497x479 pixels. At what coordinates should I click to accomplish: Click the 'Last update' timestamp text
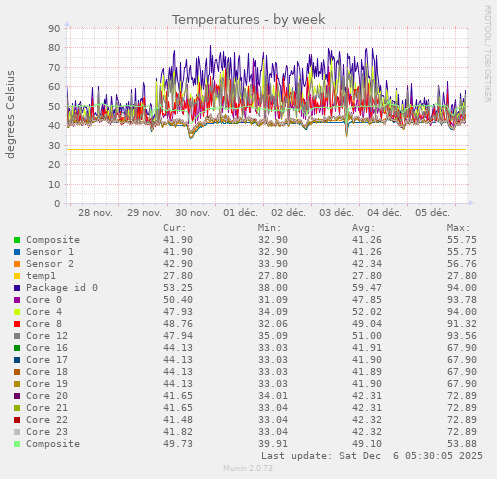(372, 456)
